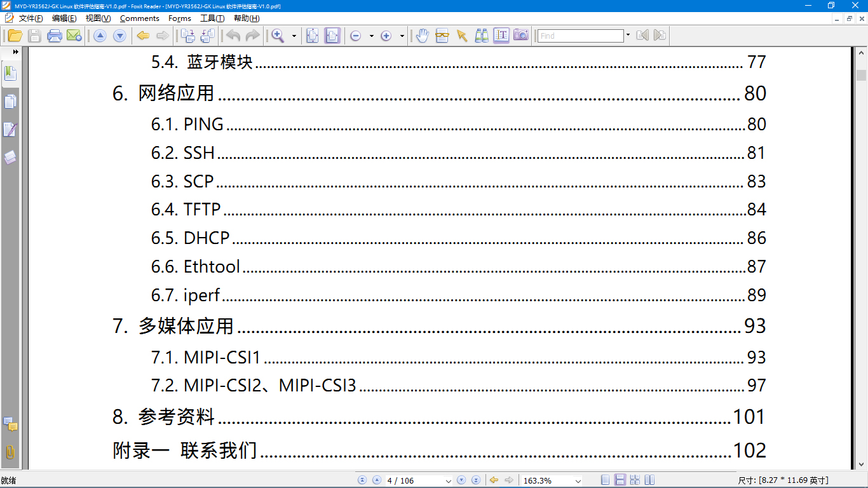Image resolution: width=868 pixels, height=488 pixels.
Task: Open the 视图(V) menu
Action: click(98, 18)
